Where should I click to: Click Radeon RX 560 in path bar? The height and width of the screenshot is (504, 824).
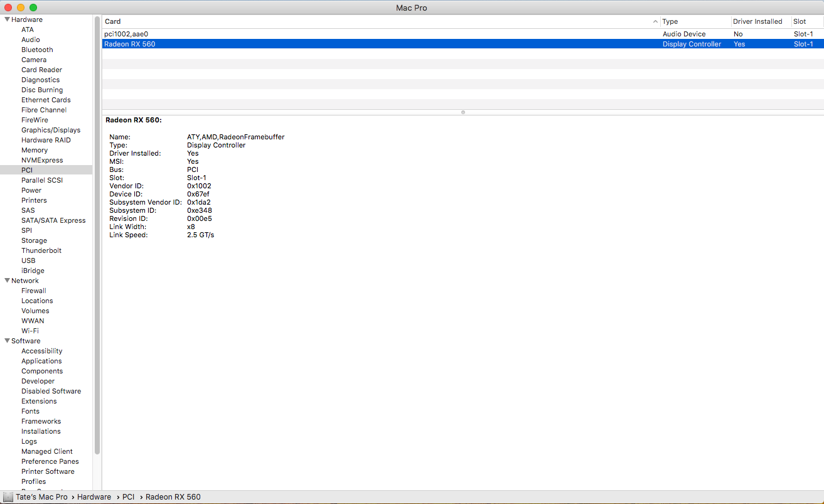173,497
